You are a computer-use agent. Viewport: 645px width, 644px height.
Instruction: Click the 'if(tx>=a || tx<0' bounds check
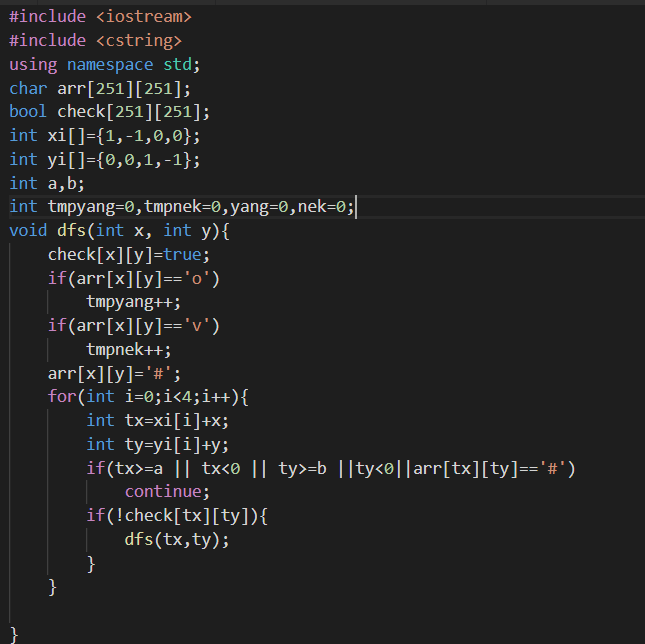click(331, 468)
